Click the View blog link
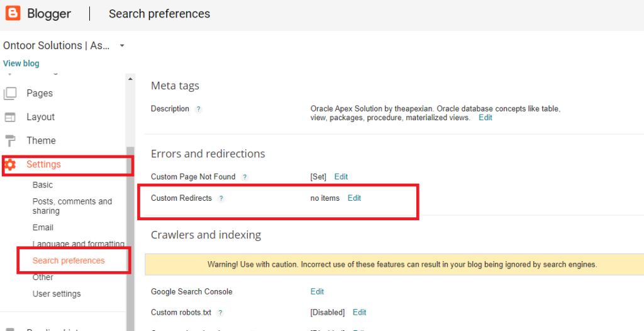Viewport: 644px width, 331px height. point(21,64)
